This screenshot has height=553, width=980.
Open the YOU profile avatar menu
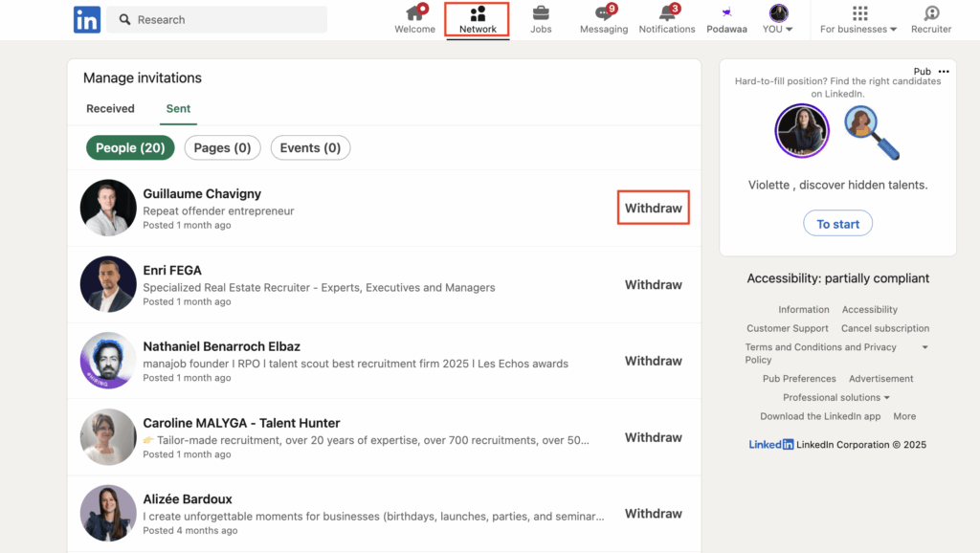(778, 13)
